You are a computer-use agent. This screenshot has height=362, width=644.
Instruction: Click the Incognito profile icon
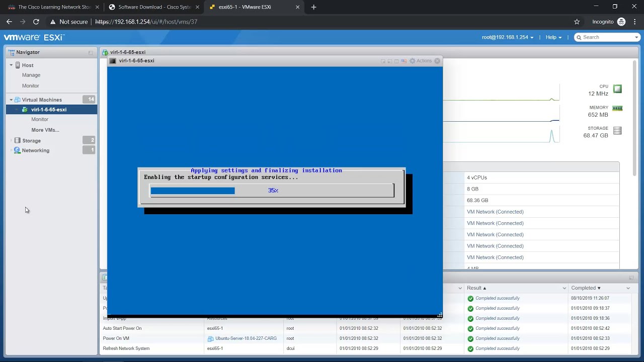[621, 22]
